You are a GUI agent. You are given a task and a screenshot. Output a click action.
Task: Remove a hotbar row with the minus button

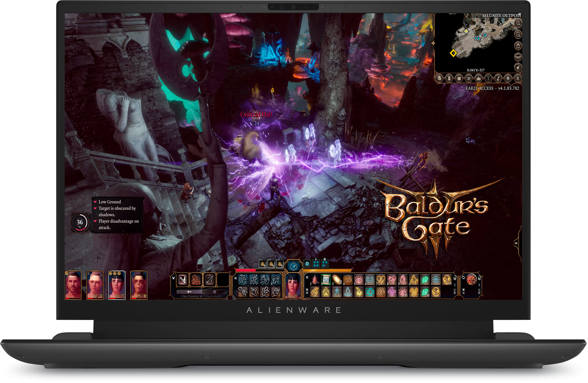pyautogui.click(x=307, y=293)
